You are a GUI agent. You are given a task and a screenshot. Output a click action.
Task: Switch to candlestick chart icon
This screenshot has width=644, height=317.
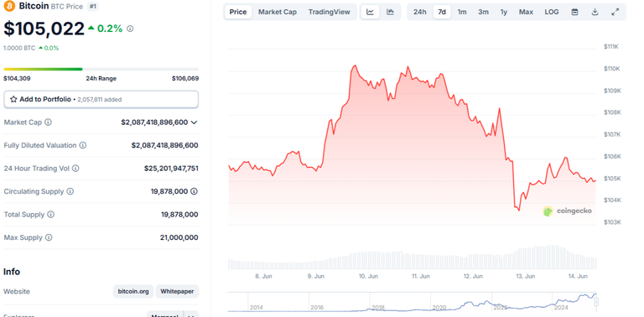(390, 12)
